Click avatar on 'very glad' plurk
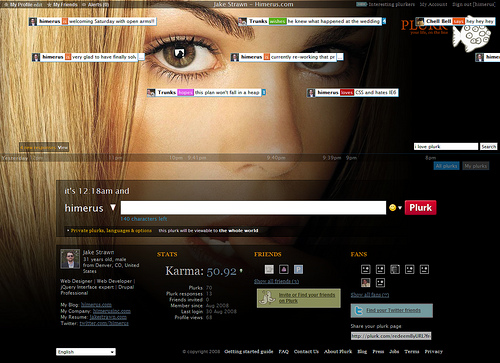 pos(36,57)
